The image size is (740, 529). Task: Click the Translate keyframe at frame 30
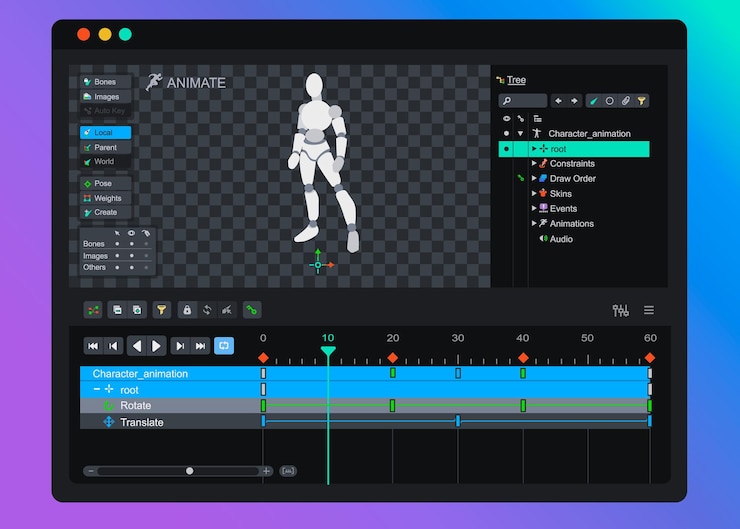click(x=458, y=421)
